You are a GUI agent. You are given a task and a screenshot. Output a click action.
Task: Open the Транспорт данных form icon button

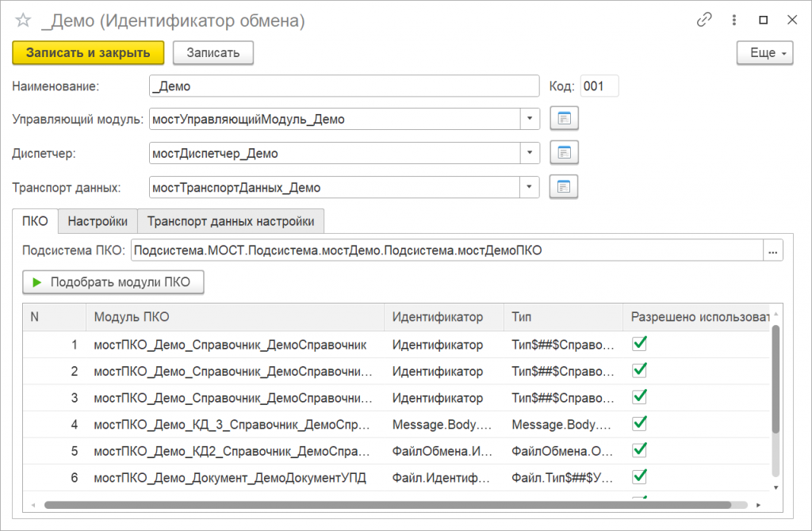point(564,187)
